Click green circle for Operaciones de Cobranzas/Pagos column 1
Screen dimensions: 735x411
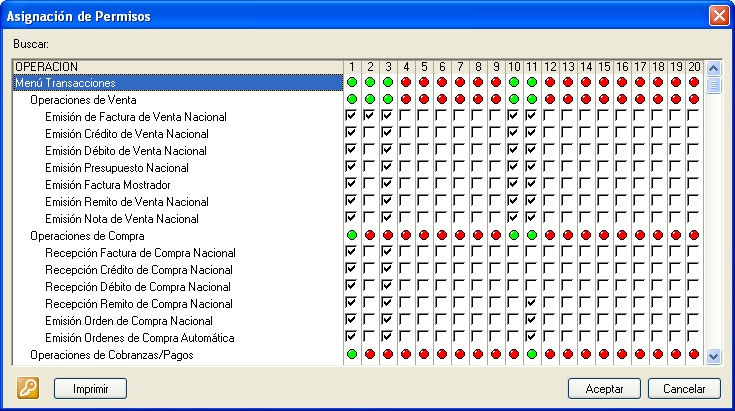351,354
